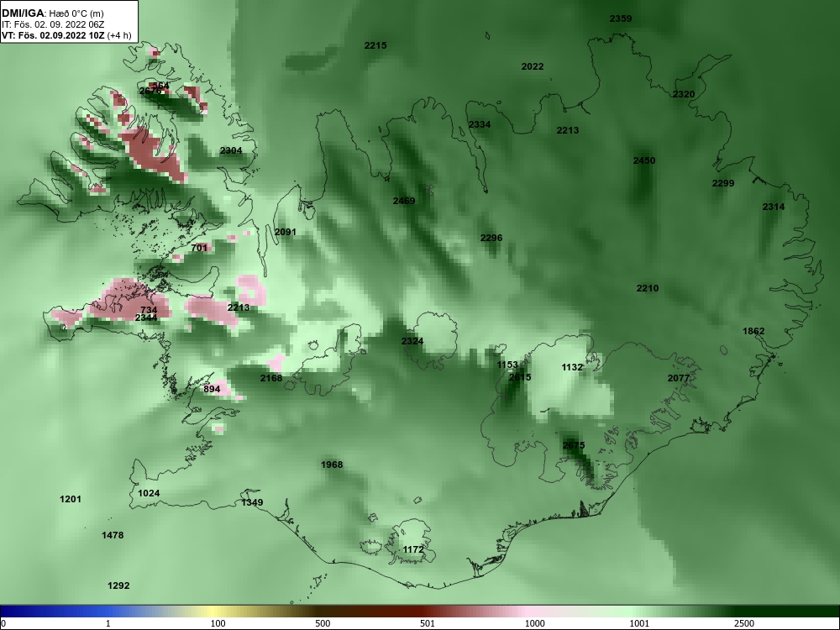This screenshot has height=630, width=840.
Task: Click the map value 1024
Action: coord(149,493)
